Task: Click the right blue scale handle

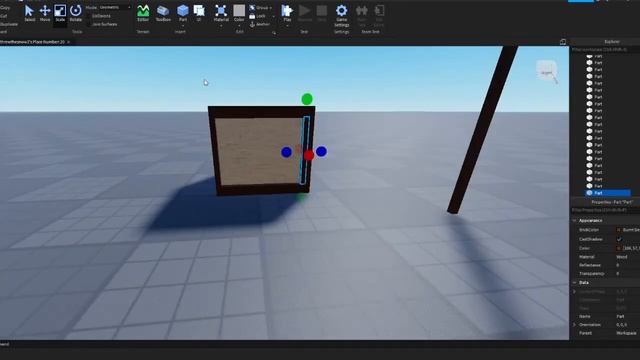Action: point(321,151)
